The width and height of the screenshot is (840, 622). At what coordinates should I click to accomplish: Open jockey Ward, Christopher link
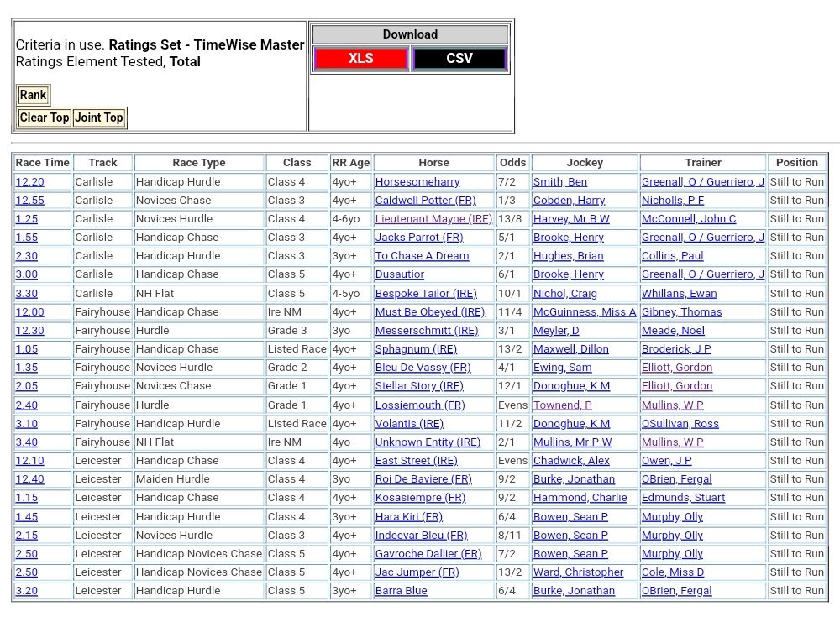click(578, 572)
